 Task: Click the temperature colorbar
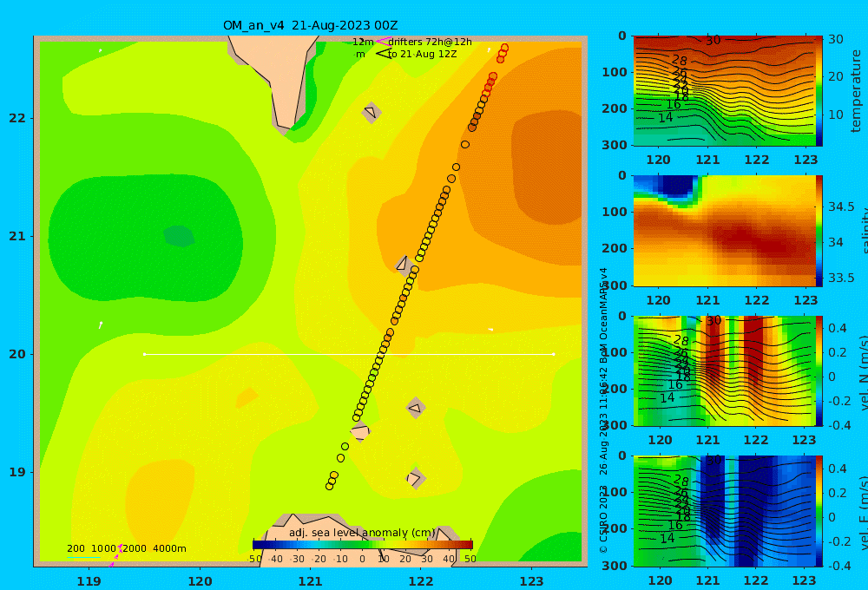(819, 91)
